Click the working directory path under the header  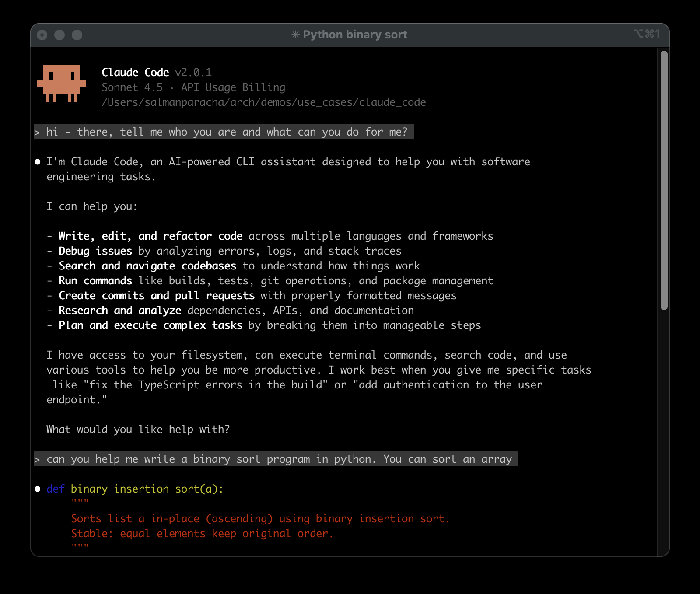point(263,102)
